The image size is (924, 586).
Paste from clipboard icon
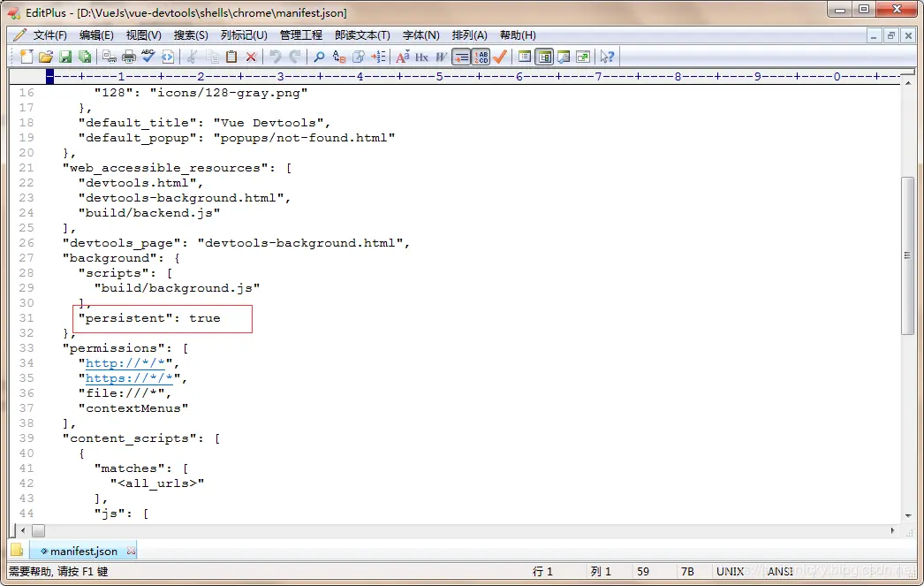pos(231,57)
